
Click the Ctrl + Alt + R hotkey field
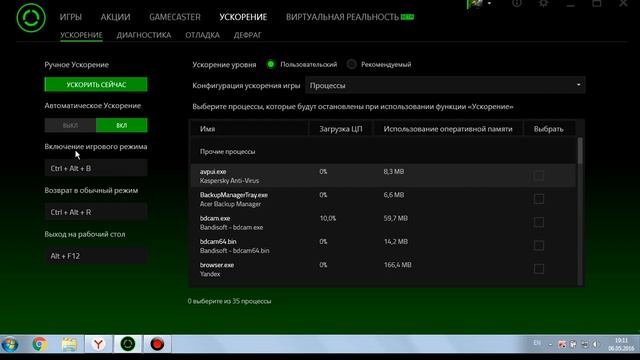click(x=96, y=212)
